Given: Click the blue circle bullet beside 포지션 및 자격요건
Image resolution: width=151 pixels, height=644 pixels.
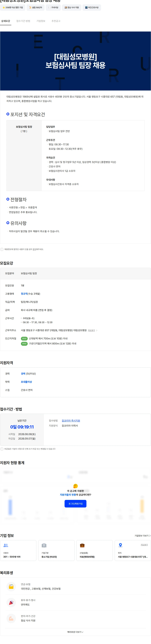Looking at the screenshot, I should [x=8, y=114].
